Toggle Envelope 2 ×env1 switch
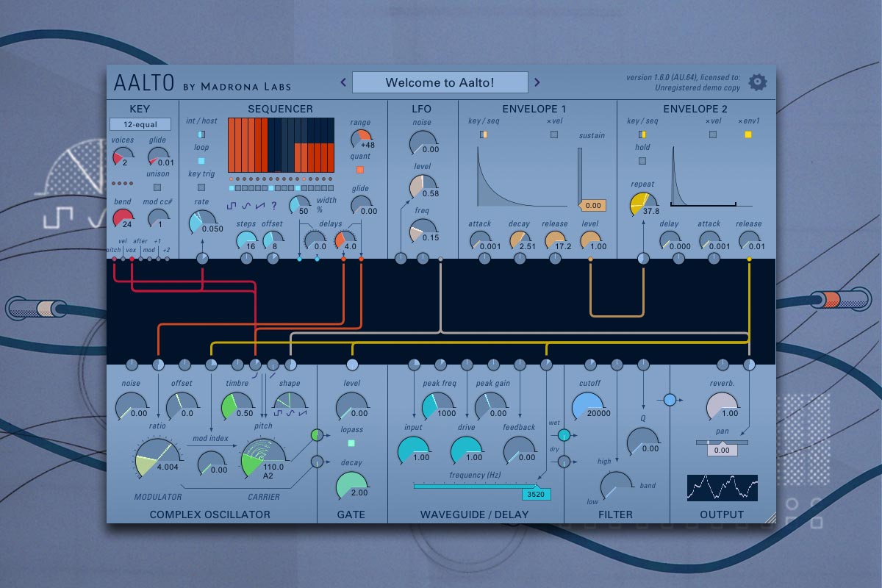This screenshot has width=882, height=588. click(748, 135)
